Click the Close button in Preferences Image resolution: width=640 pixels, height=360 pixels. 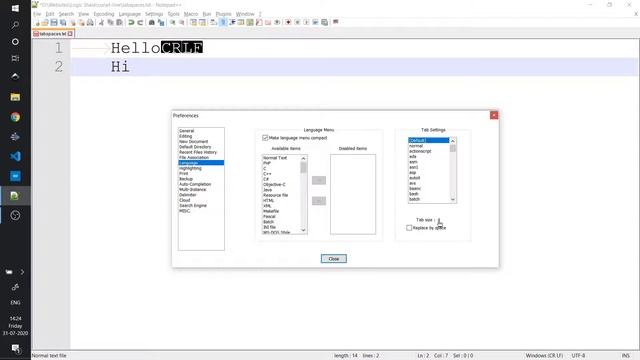(333, 259)
